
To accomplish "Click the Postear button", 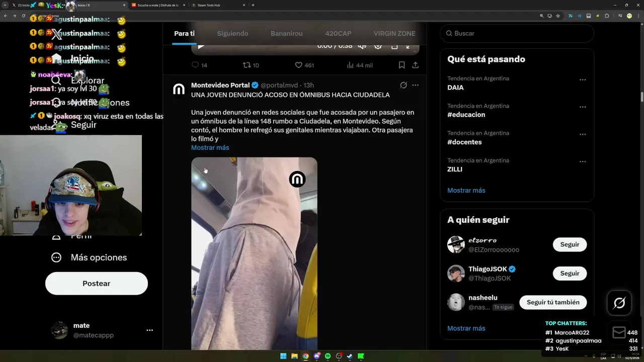I will point(97,284).
